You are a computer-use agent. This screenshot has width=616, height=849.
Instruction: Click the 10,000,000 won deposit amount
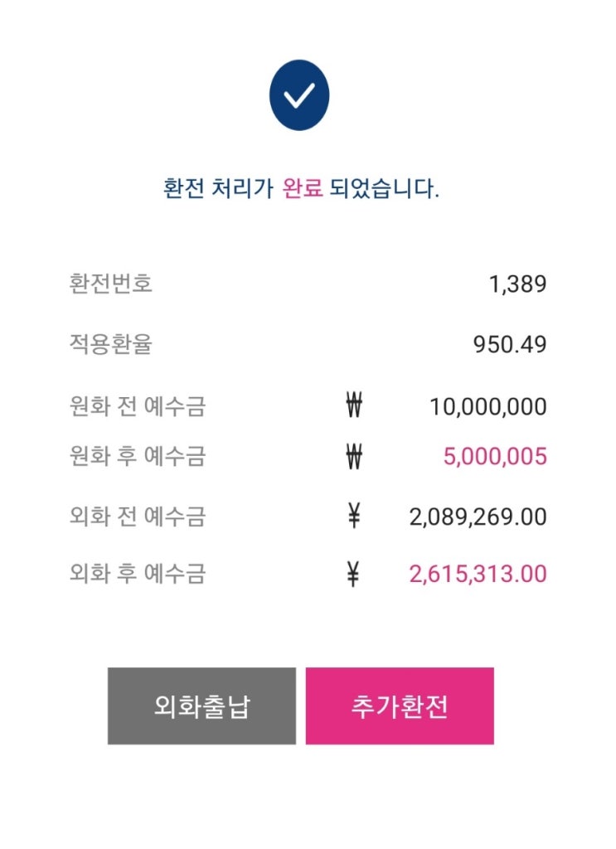487,407
